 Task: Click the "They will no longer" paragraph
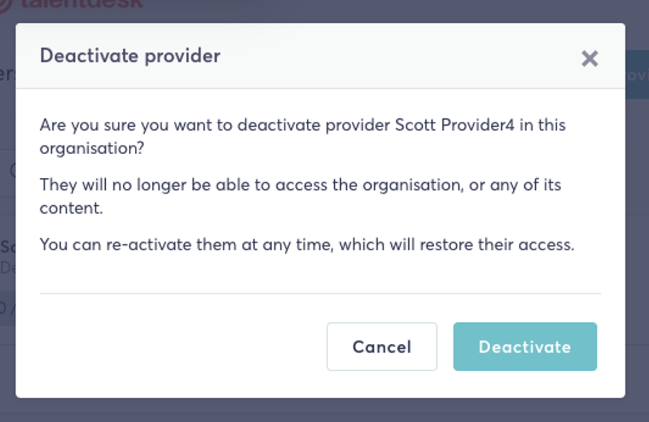click(x=300, y=196)
